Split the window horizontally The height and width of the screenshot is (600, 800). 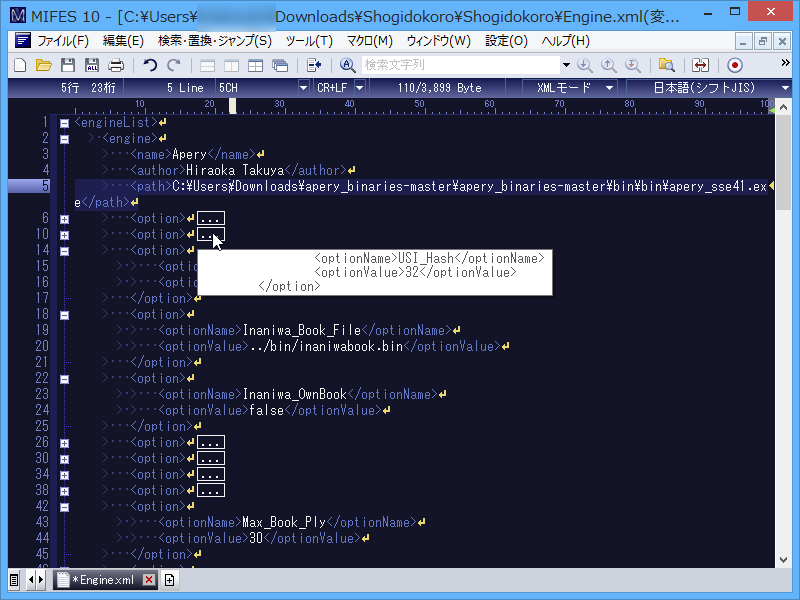207,65
